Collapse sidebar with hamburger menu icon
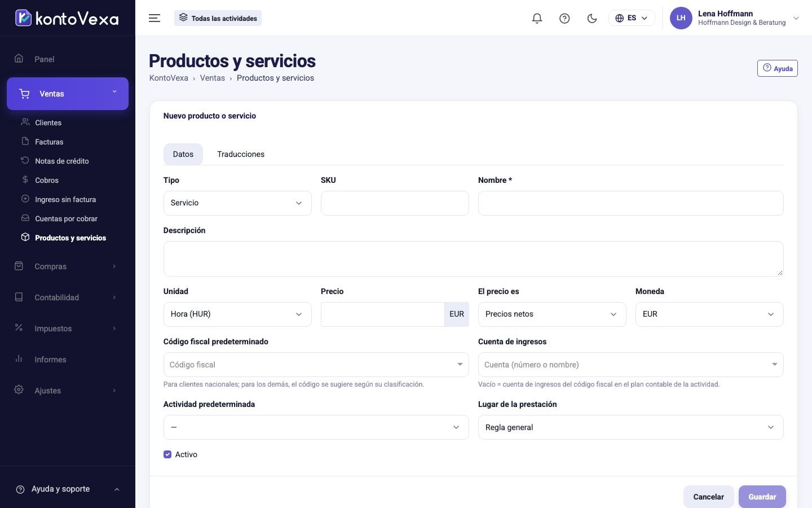812x508 pixels. click(155, 18)
